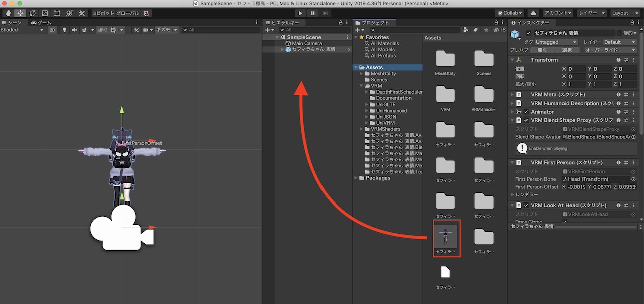The height and width of the screenshot is (304, 644).
Task: Toggle scene lighting with the bulb icon
Action: (x=63, y=29)
